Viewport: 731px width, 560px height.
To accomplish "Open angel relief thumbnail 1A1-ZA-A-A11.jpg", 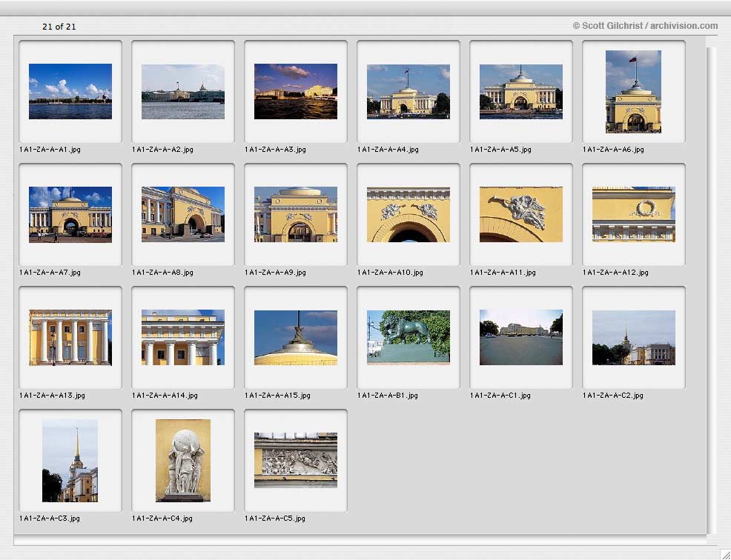I will 521,214.
